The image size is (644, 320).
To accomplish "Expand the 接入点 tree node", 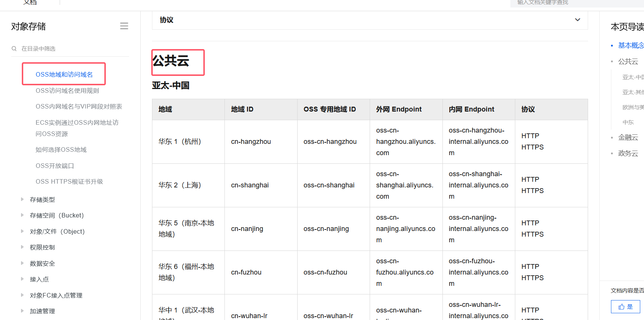I will (22, 279).
